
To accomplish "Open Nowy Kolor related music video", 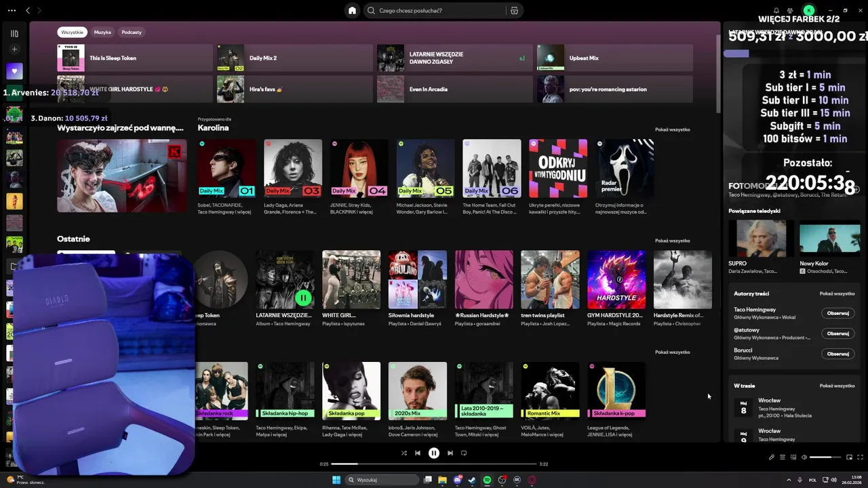I will point(830,239).
